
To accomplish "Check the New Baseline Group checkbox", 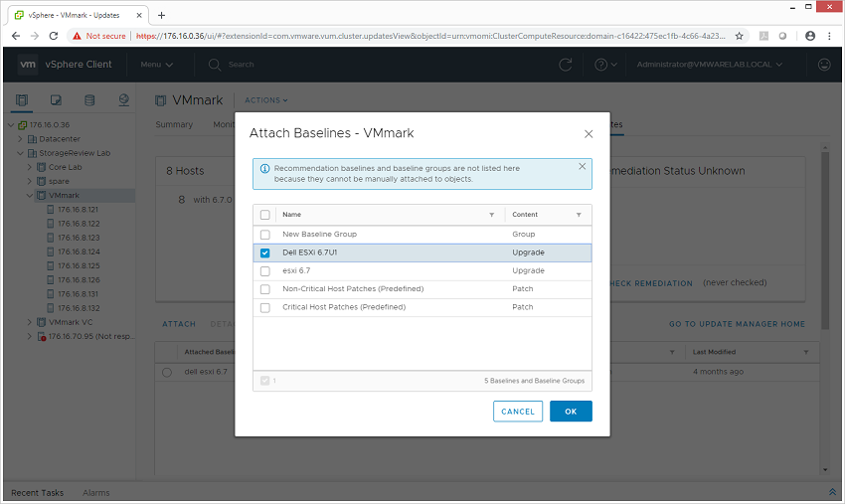I will (x=265, y=235).
